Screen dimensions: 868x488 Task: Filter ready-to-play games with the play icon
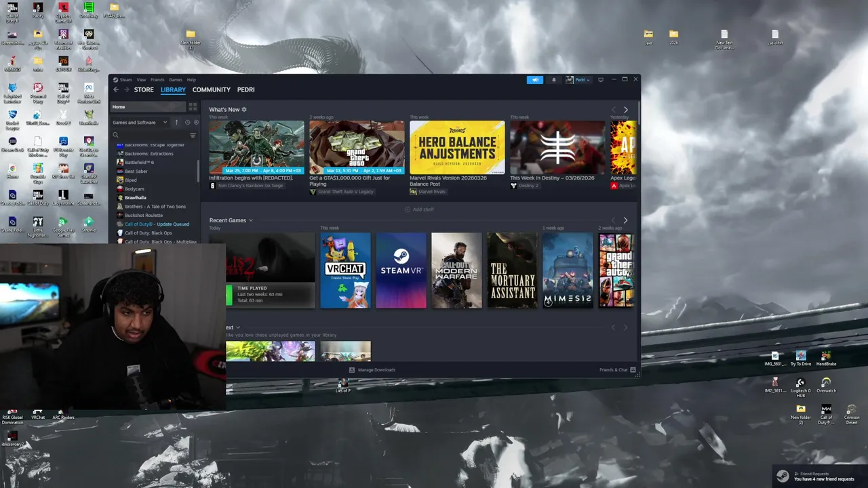point(196,123)
